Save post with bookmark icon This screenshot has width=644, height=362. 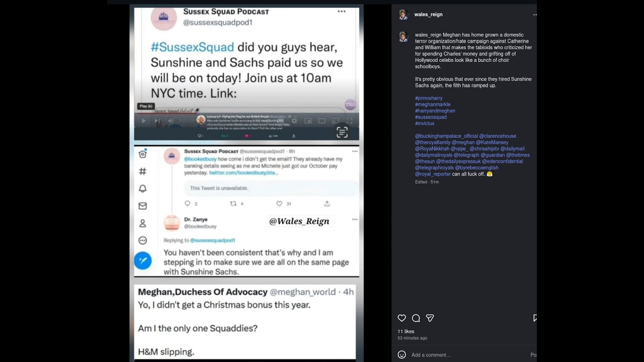(535, 318)
